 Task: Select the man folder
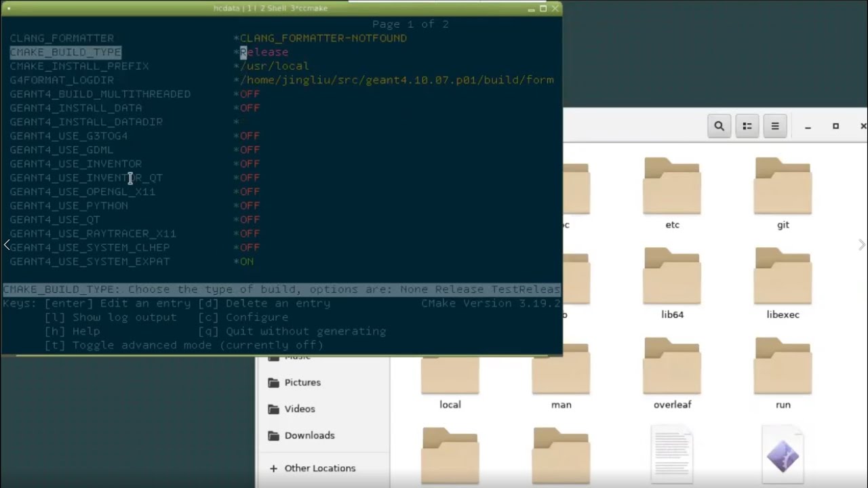[561, 373]
